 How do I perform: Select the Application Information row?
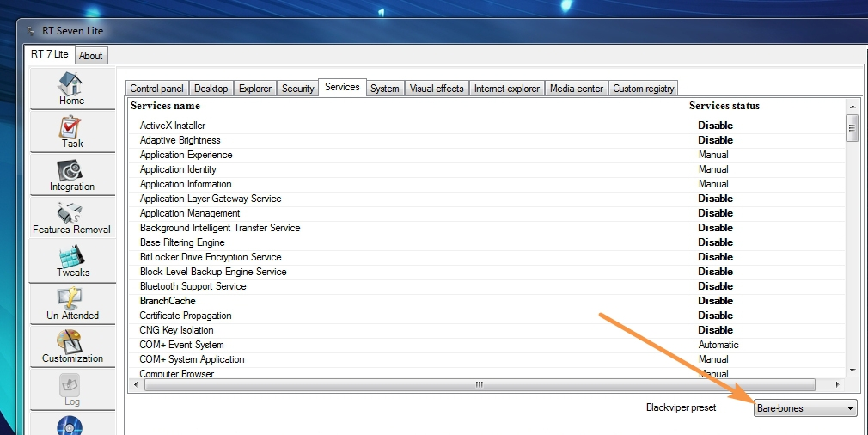[x=487, y=184]
